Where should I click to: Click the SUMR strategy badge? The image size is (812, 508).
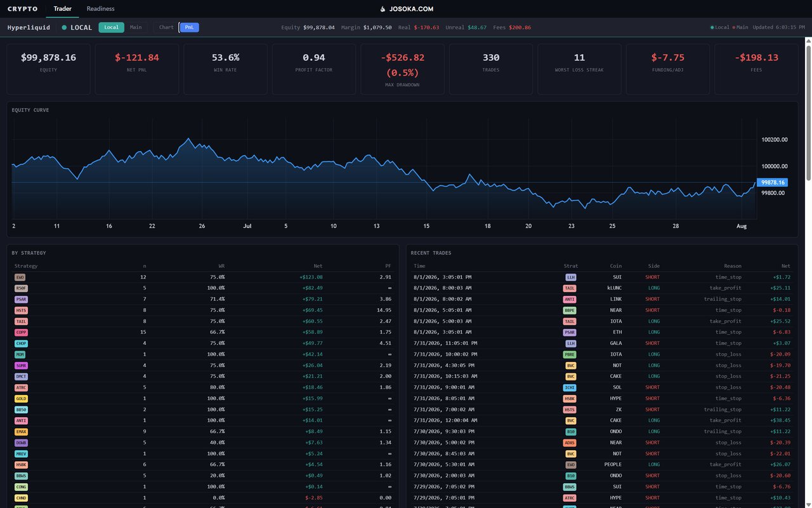click(x=21, y=365)
